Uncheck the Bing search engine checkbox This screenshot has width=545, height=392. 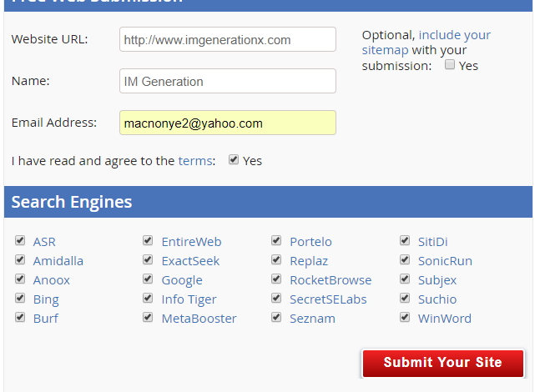click(20, 299)
